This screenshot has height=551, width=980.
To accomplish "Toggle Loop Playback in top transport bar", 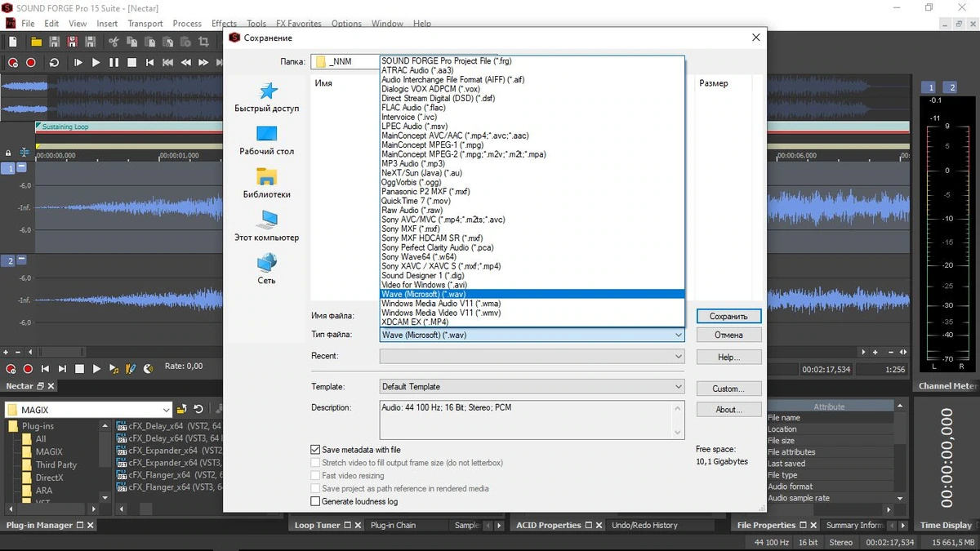I will tap(55, 62).
